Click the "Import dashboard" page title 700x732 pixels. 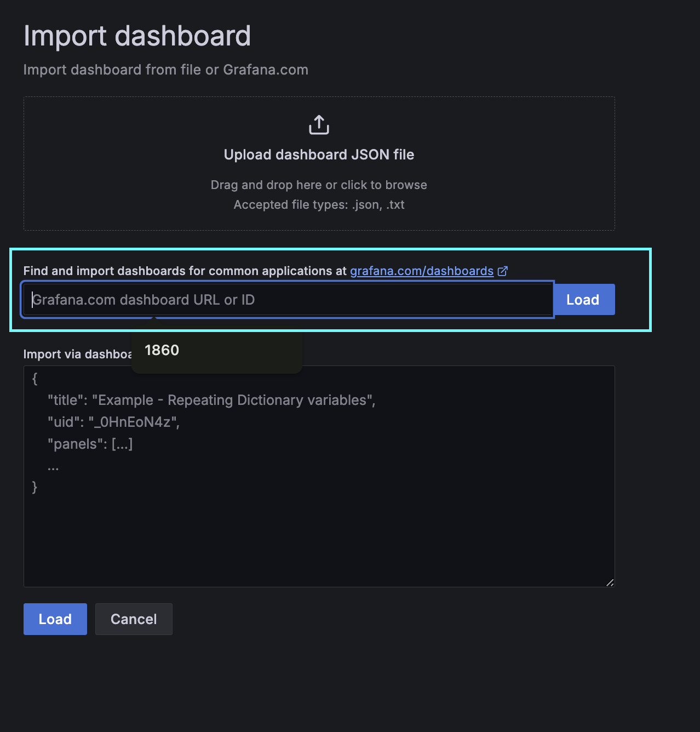(x=137, y=36)
